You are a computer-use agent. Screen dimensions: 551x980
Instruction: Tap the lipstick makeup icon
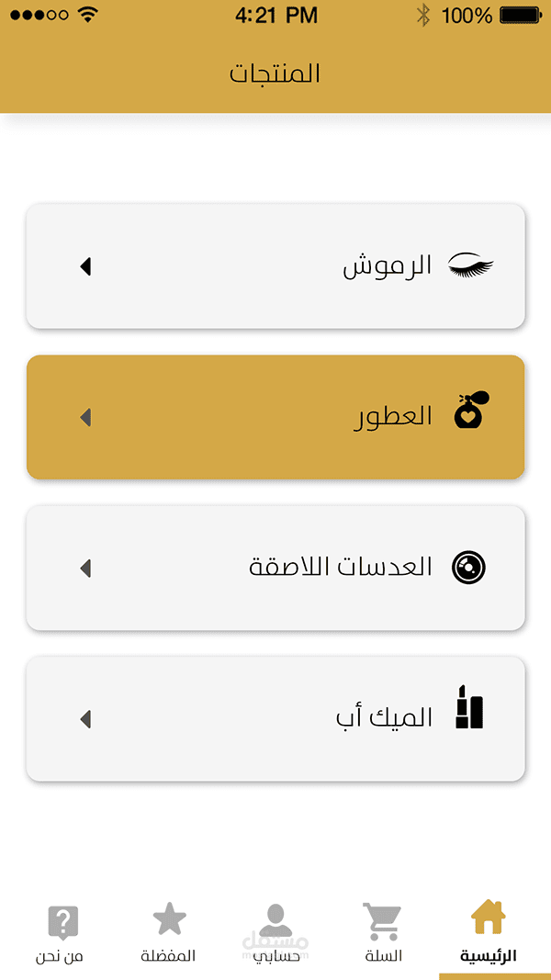[470, 706]
